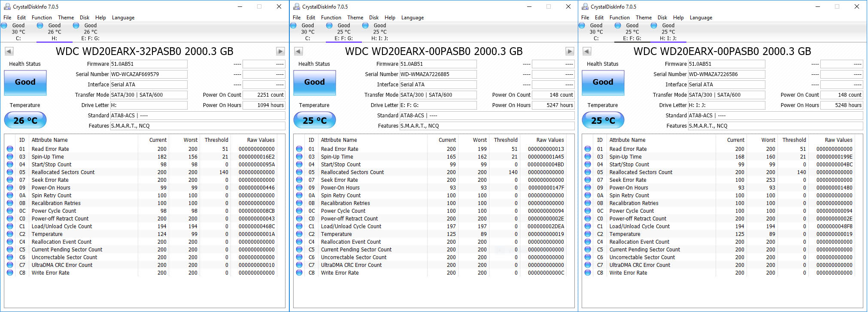Click Serial Number field WD-WCAZAF669579

coord(149,74)
